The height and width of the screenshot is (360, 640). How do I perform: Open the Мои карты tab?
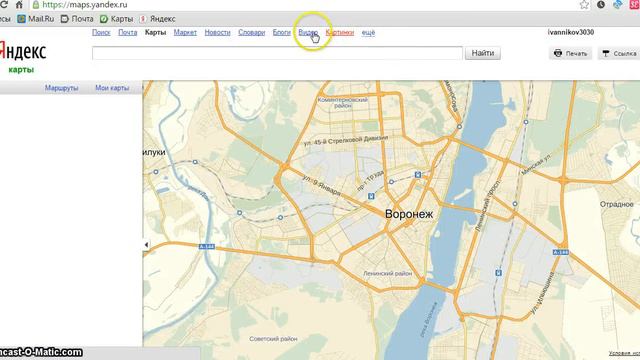coord(112,88)
